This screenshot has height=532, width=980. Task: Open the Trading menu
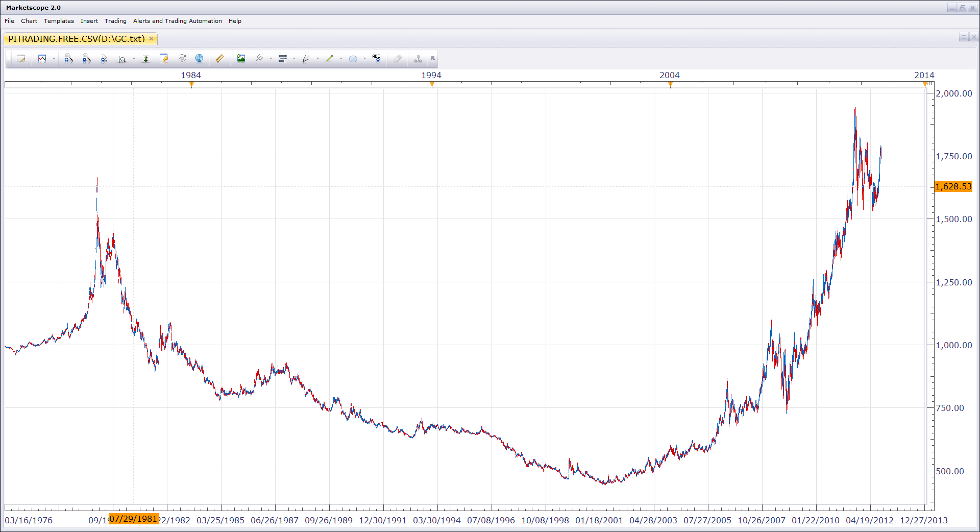[115, 21]
